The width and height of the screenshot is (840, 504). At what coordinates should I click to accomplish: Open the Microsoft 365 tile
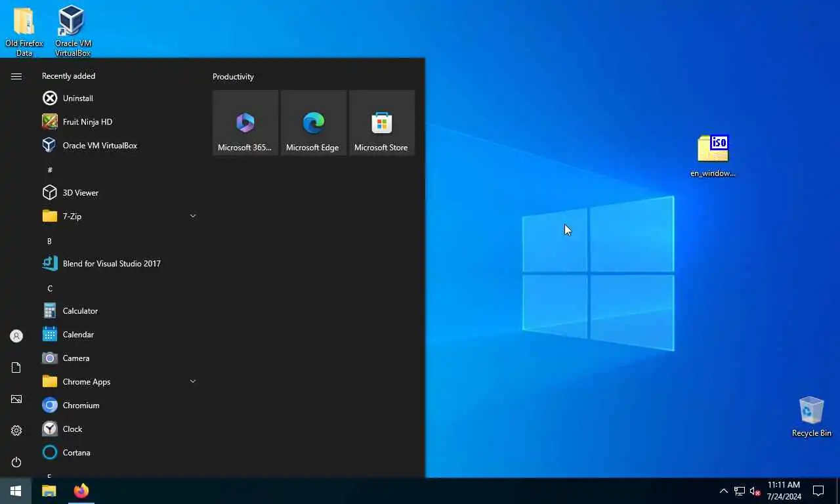[245, 123]
